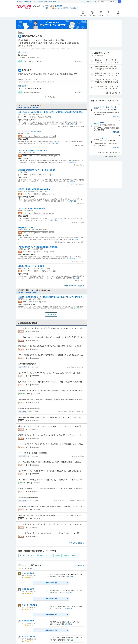Click もっと見る in the white company ranking

click(79, 566)
